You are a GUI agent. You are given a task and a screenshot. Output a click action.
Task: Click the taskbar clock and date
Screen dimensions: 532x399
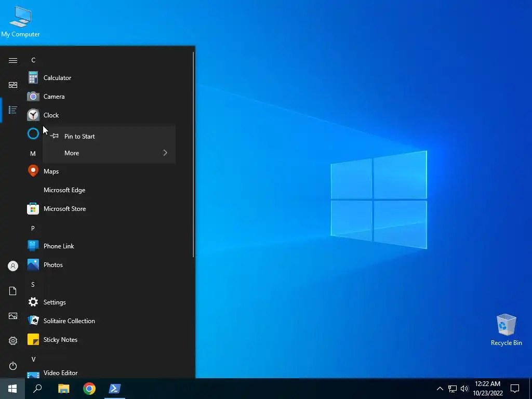pos(488,389)
